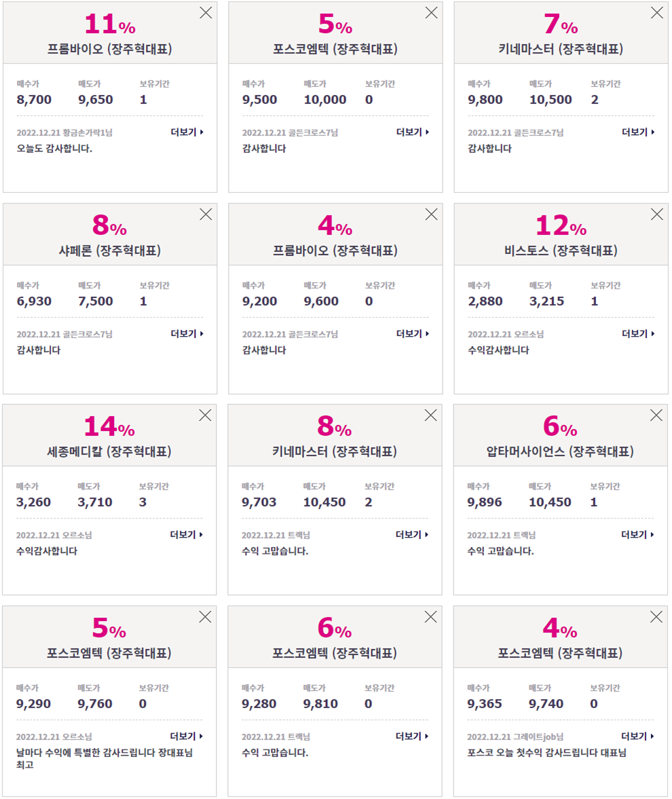Close the 11% 프롬바이오 card

[x=206, y=13]
